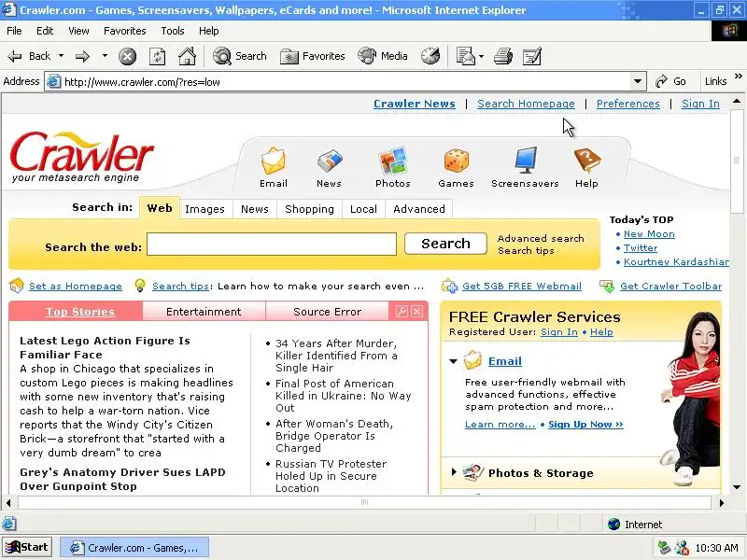The height and width of the screenshot is (560, 747).
Task: Open the Screensavers monitor icon
Action: (x=526, y=161)
